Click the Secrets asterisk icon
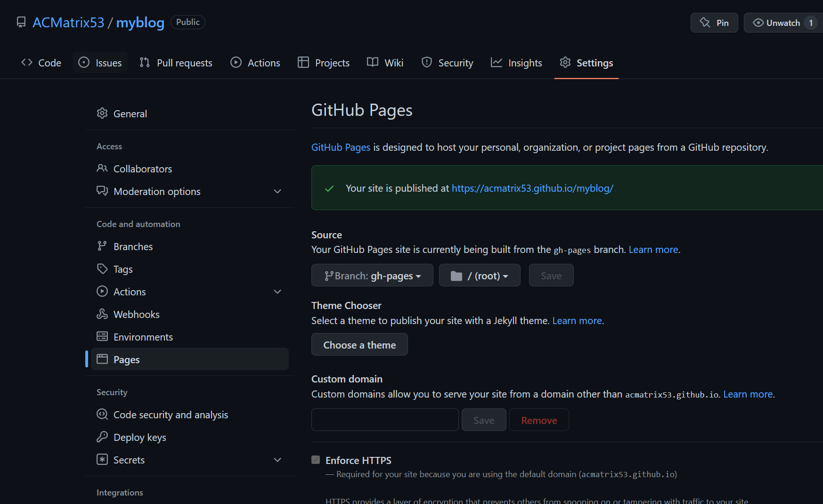 (x=102, y=459)
